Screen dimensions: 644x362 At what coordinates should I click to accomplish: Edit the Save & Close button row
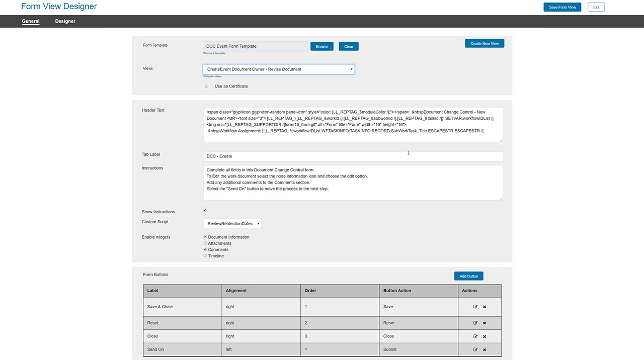[475, 306]
